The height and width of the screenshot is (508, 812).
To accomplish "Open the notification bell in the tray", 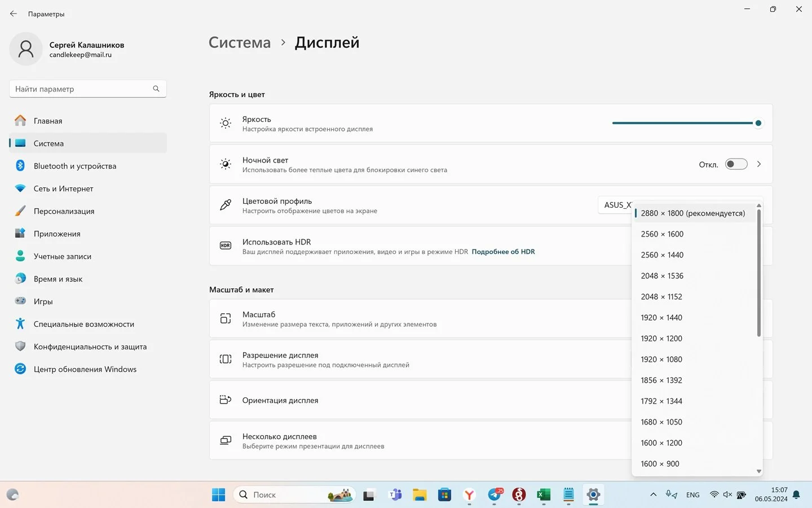I will (x=796, y=495).
